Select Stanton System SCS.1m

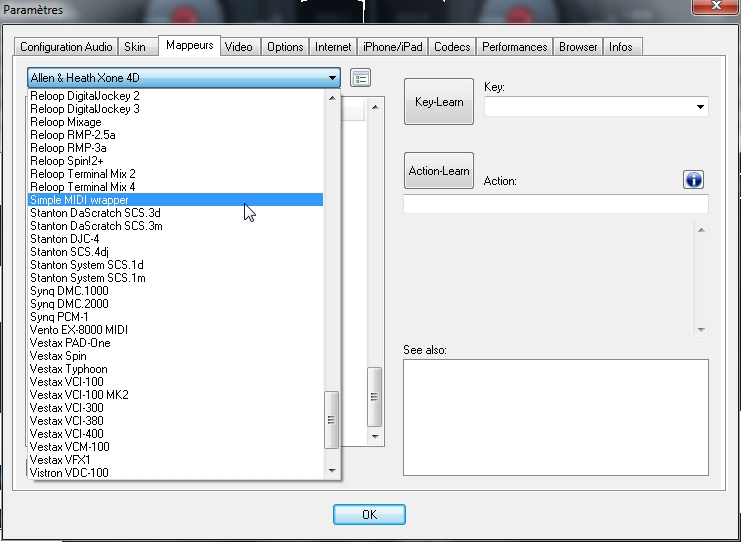(175, 278)
